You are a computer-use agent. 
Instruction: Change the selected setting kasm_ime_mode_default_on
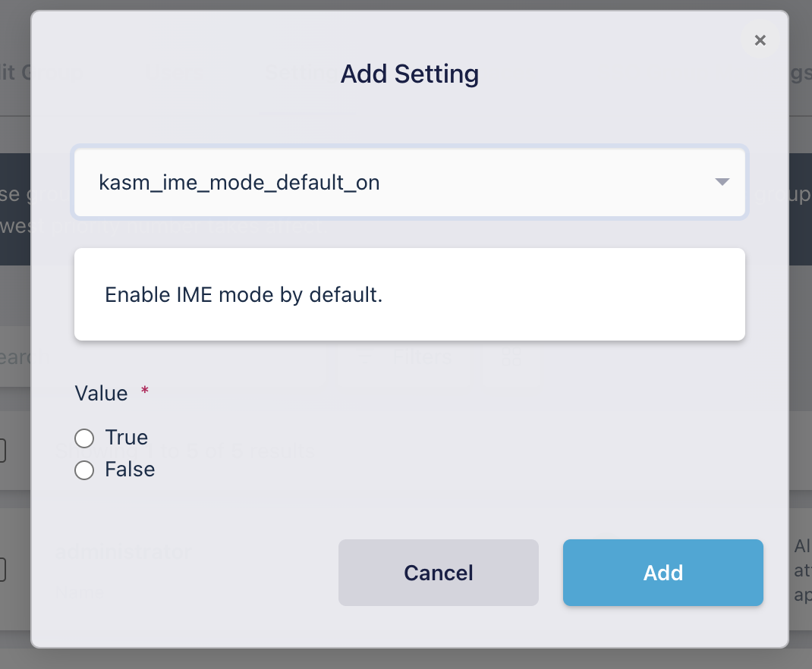coord(410,182)
